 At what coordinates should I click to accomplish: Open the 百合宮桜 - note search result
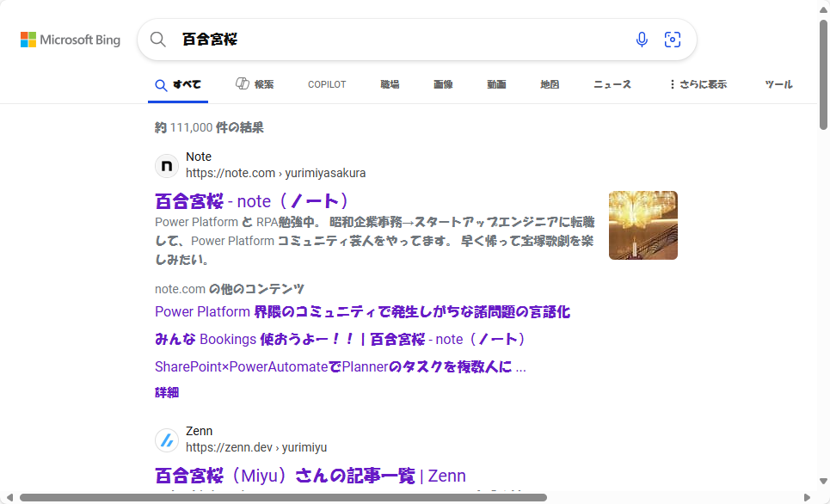tap(251, 201)
